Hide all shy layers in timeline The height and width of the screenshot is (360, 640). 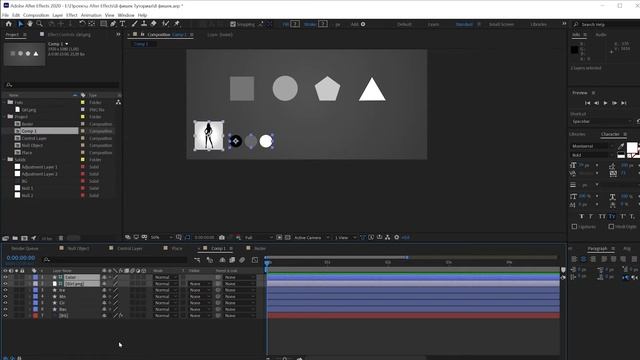pos(222,260)
